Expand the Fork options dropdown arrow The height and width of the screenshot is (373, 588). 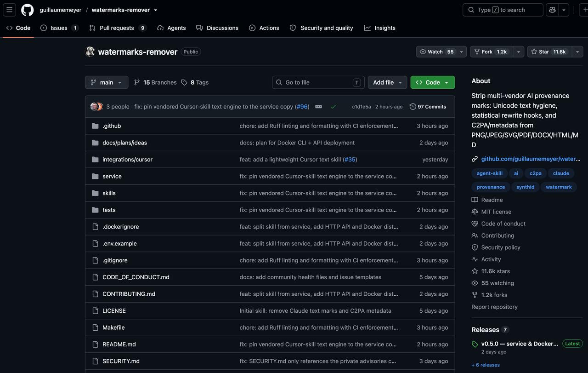pyautogui.click(x=519, y=52)
